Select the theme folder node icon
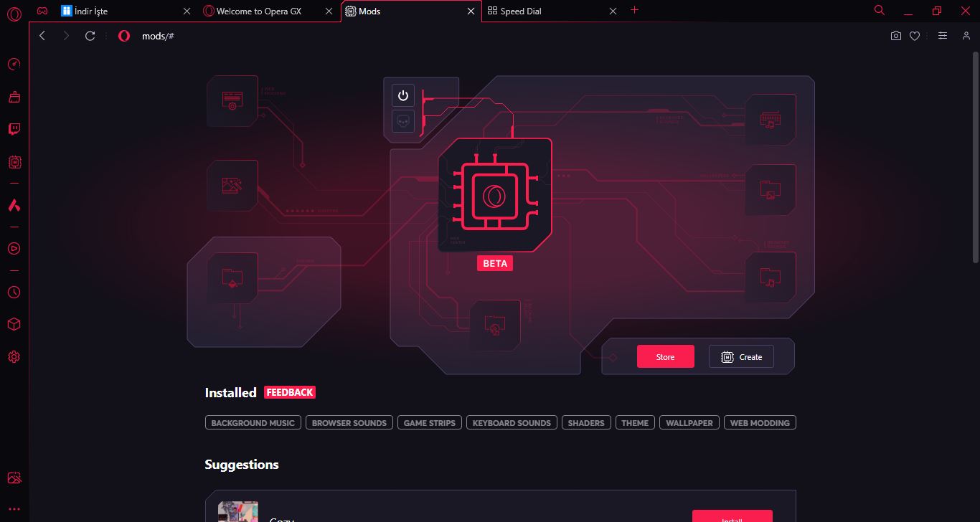980x522 pixels. (232, 277)
